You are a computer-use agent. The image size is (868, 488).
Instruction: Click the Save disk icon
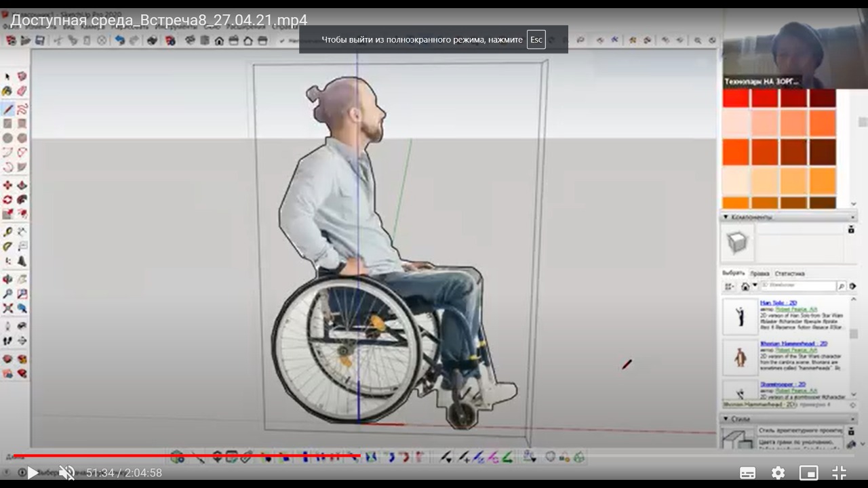pos(39,41)
